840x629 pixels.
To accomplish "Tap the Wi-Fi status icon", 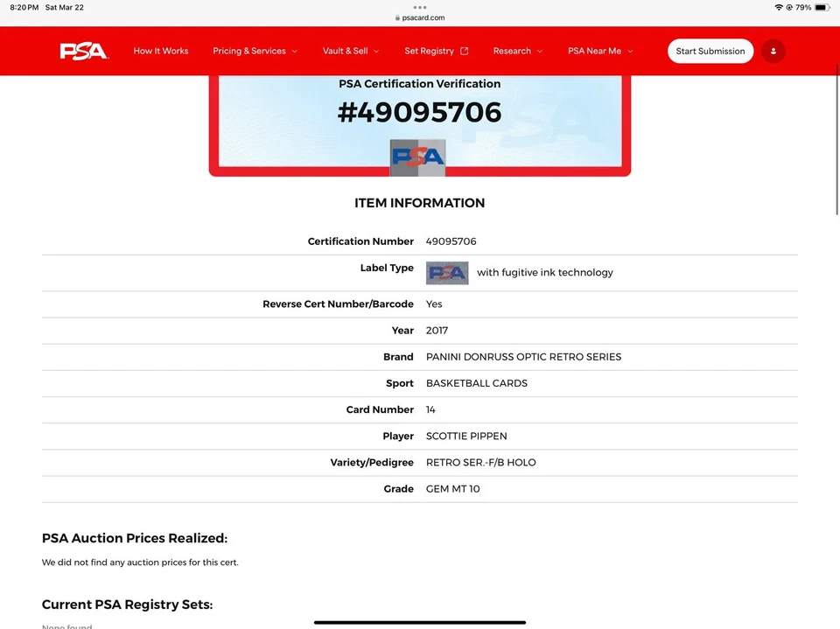I will (779, 8).
